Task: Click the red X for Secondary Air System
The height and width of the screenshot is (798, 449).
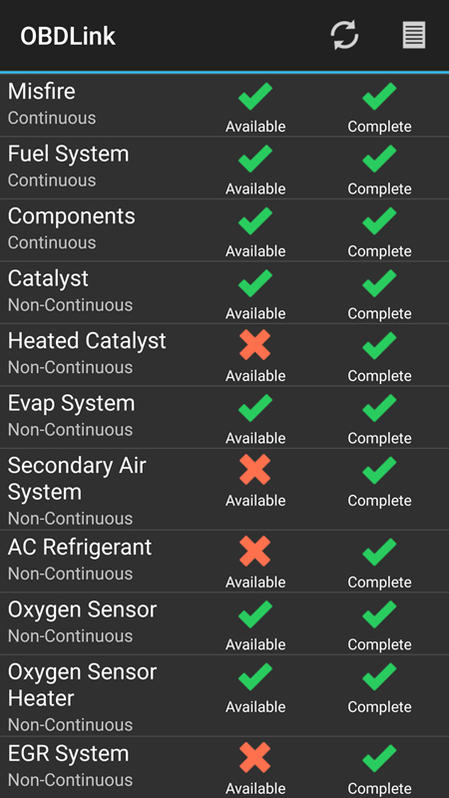Action: [255, 470]
